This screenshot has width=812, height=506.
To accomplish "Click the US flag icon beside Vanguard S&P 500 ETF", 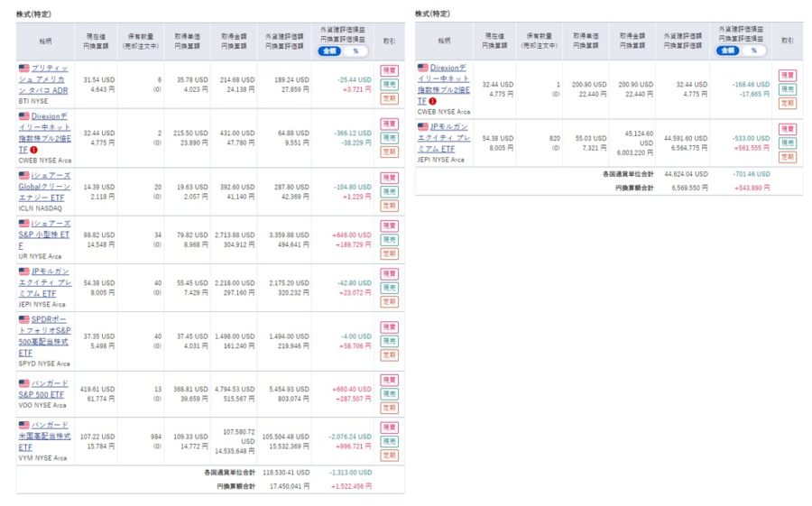I will click(24, 383).
